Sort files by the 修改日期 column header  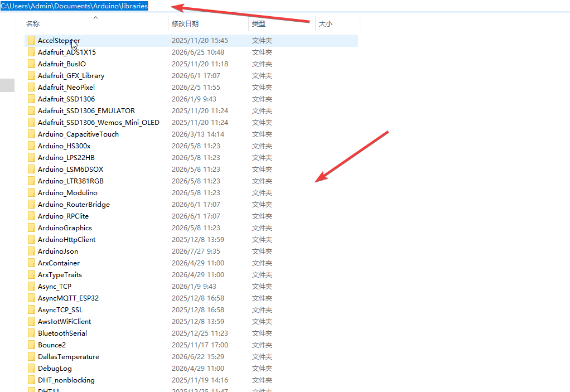[x=185, y=23]
